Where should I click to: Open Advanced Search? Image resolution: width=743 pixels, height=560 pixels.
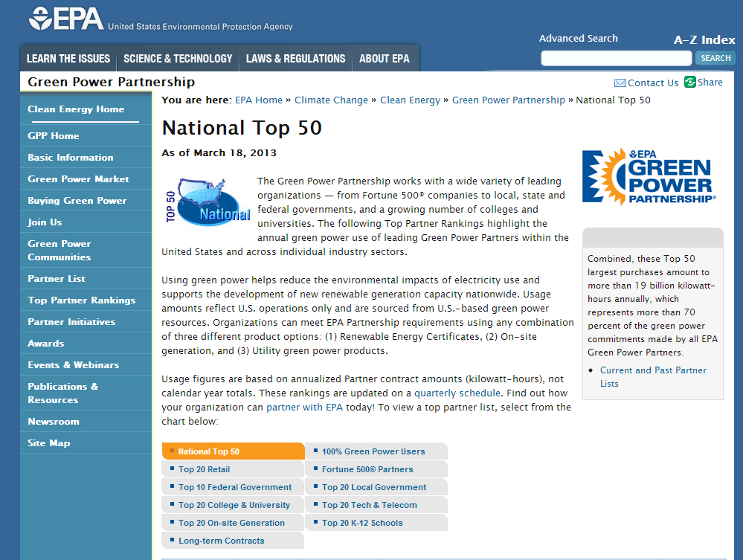578,38
